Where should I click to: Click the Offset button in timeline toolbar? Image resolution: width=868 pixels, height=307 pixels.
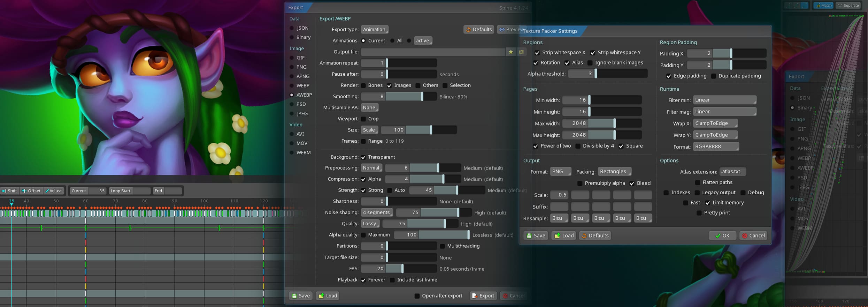(31, 191)
